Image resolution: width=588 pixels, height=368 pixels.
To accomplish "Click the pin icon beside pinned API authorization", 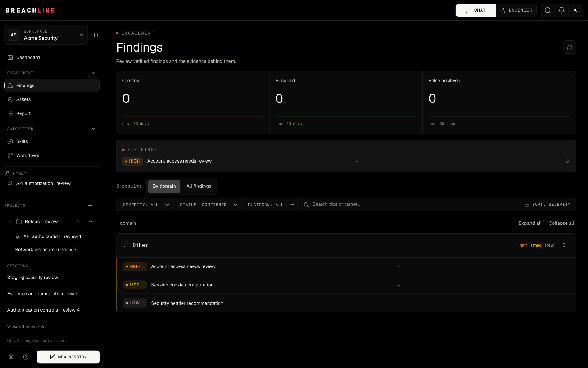I will click(10, 183).
